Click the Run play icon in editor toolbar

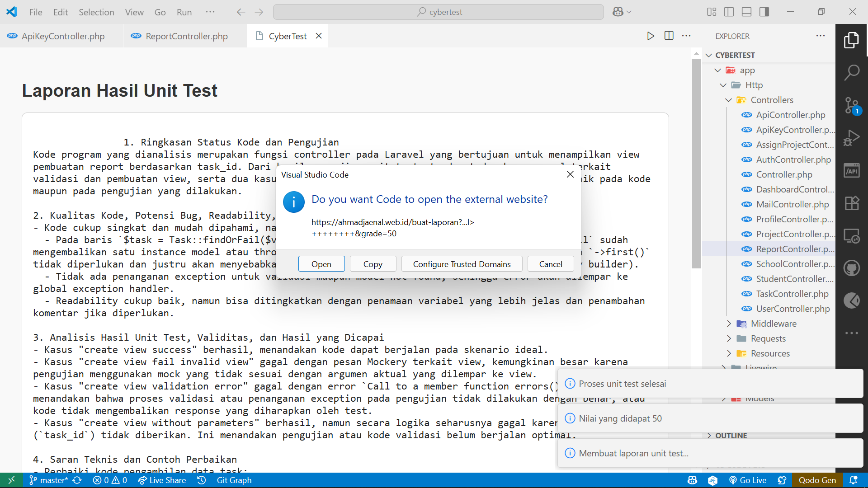coord(650,36)
